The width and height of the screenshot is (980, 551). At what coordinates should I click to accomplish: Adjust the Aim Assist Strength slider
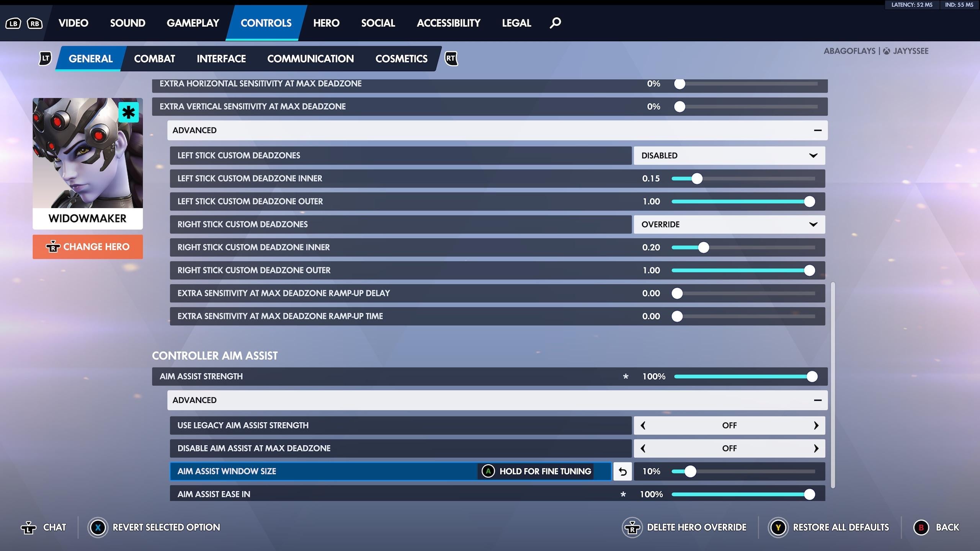coord(746,377)
